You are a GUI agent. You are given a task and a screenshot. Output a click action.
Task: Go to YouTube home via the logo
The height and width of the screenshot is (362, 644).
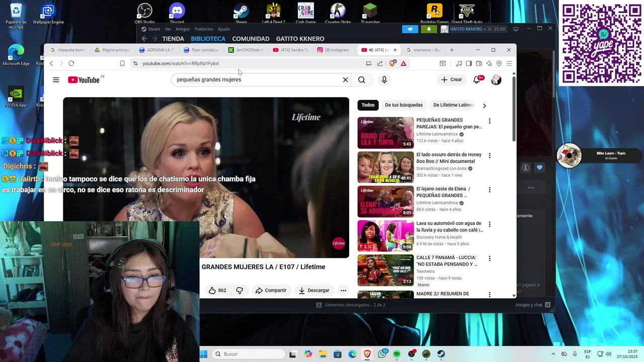84,80
